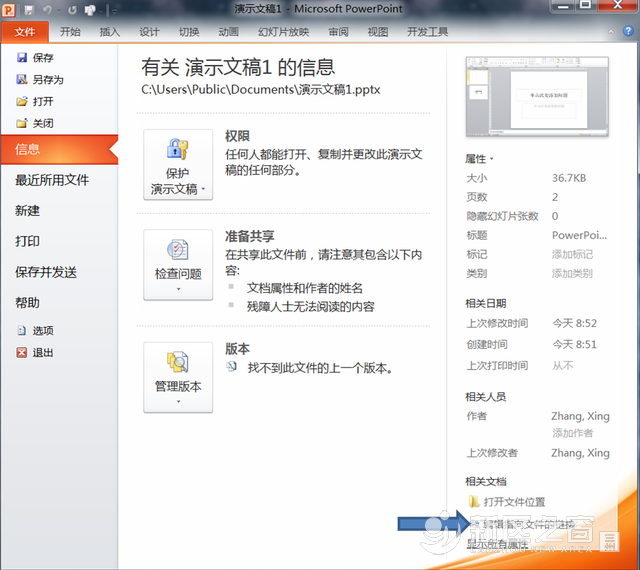
Task: Switch to the 插入 ribbon tab
Action: tap(110, 32)
